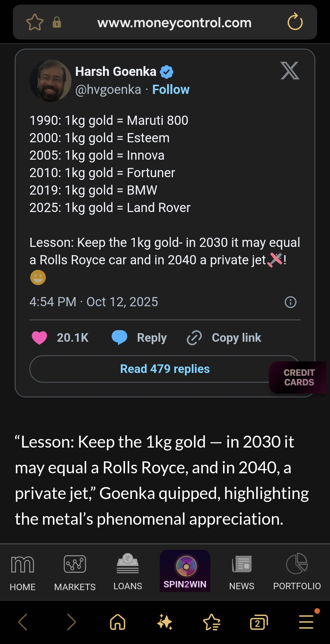The image size is (330, 644).
Task: Show the open tabs switcher
Action: [x=258, y=622]
